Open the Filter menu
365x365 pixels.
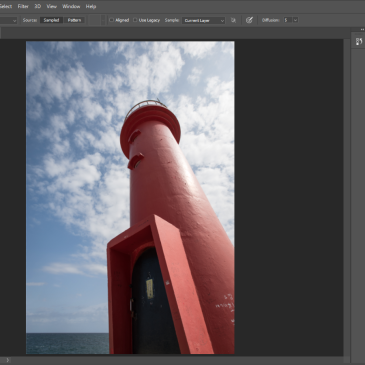[x=23, y=6]
